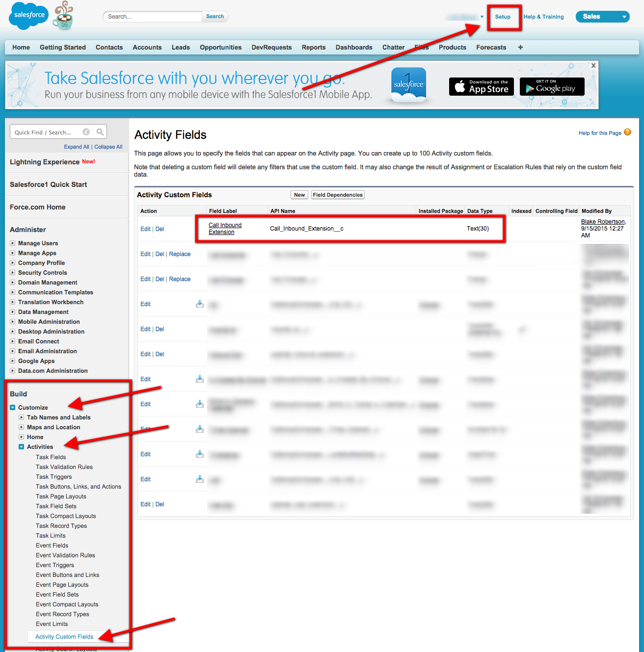This screenshot has width=644, height=652.
Task: Open the Forecasts tab
Action: click(x=491, y=48)
